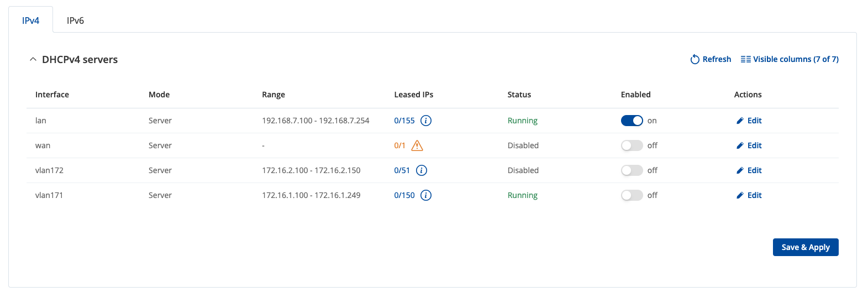The height and width of the screenshot is (297, 868).
Task: Click the pencil edit icon for wan
Action: click(x=740, y=145)
